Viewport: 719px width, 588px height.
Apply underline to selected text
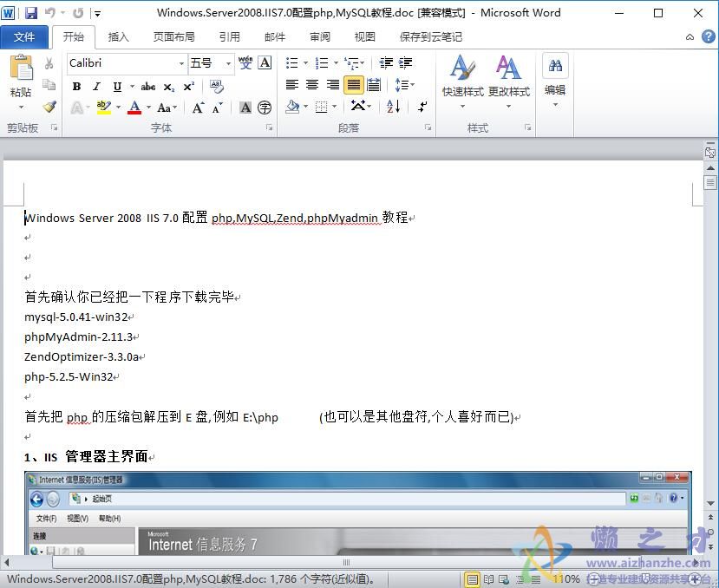pyautogui.click(x=117, y=87)
